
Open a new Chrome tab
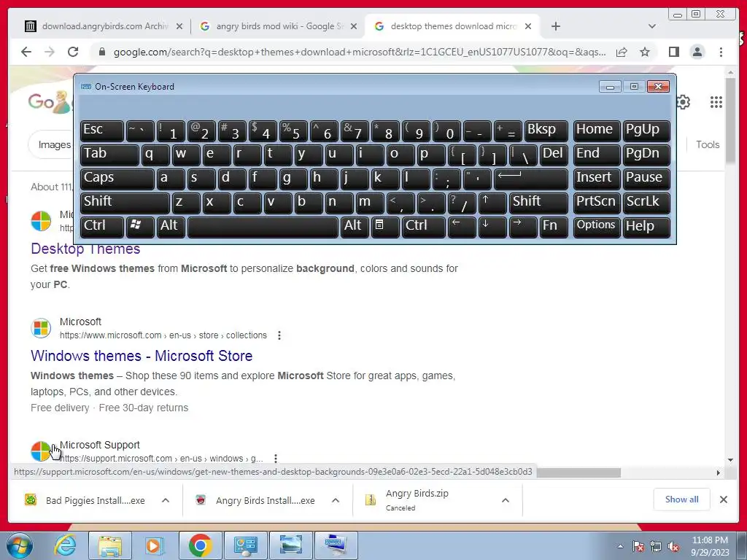click(555, 26)
